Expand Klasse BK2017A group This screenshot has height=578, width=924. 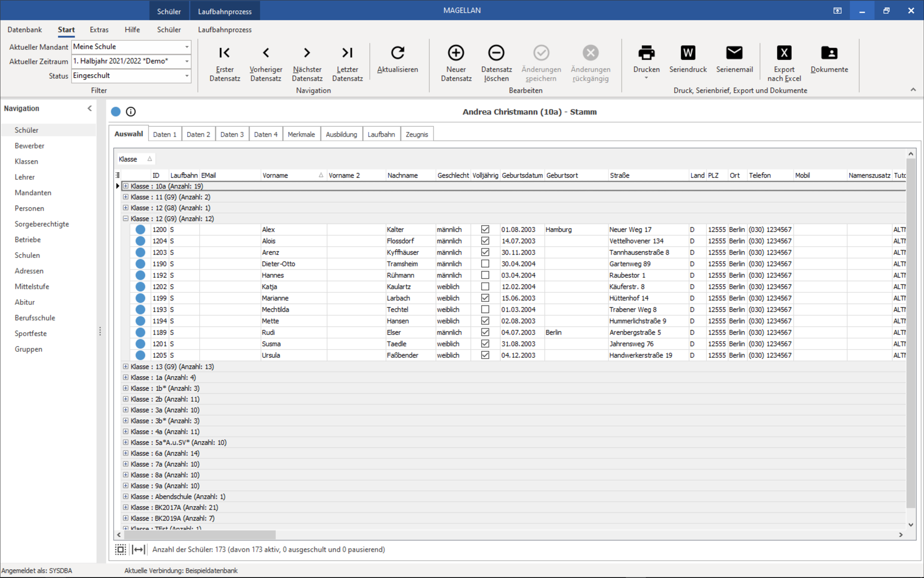tap(125, 507)
